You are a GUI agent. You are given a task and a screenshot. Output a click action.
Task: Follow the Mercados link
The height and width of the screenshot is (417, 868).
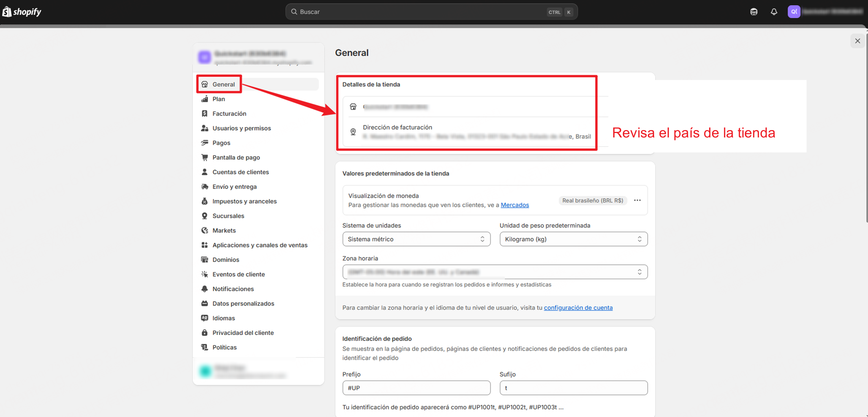[x=514, y=205]
